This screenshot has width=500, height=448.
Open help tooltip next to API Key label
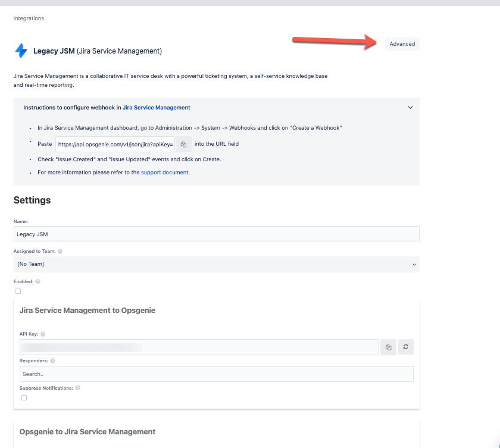tap(43, 334)
